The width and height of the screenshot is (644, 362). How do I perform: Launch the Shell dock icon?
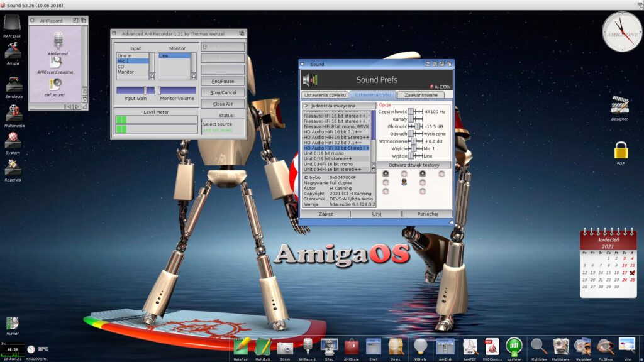pos(374,347)
